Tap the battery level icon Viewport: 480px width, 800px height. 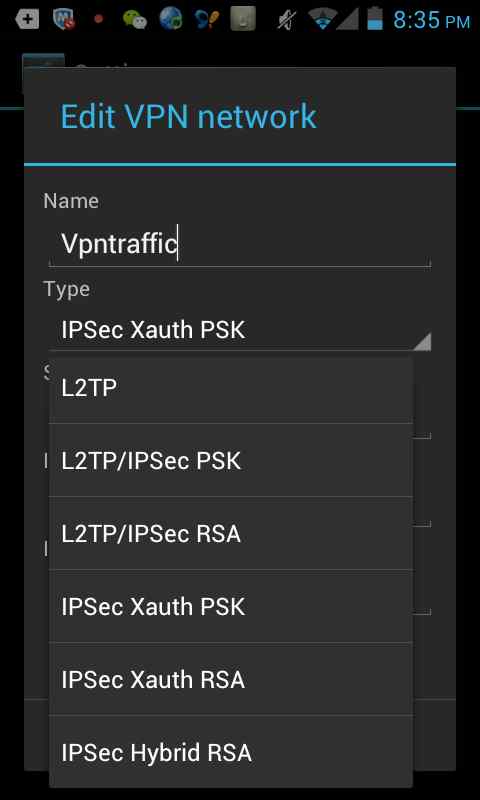[375, 18]
